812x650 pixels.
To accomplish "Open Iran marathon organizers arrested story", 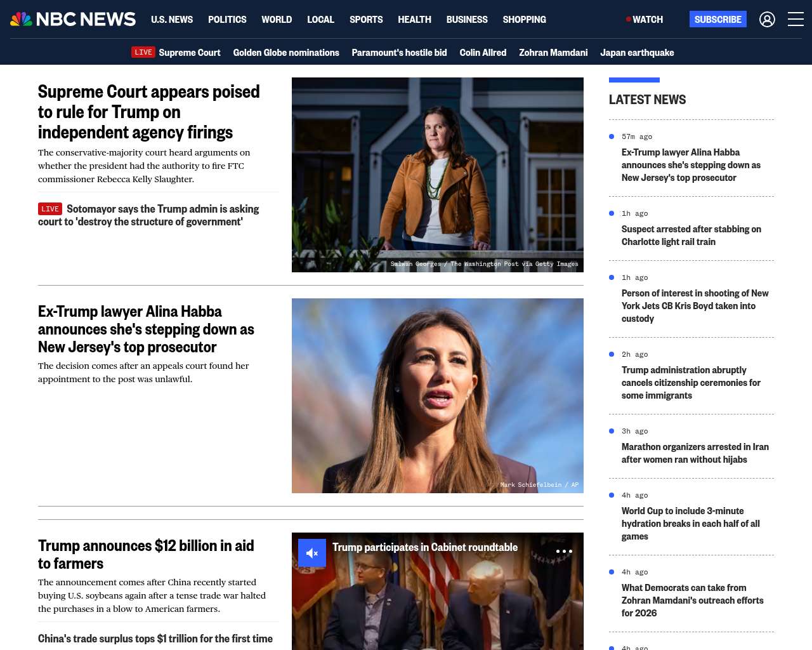I will pos(695,453).
